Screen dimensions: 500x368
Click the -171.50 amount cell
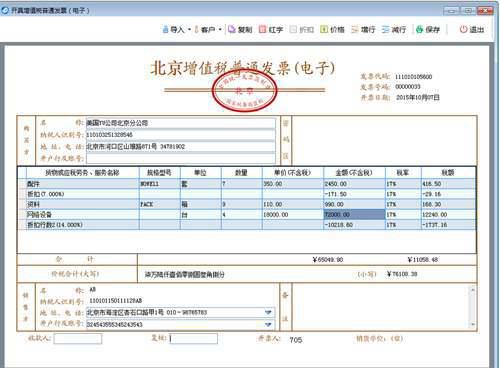click(354, 194)
